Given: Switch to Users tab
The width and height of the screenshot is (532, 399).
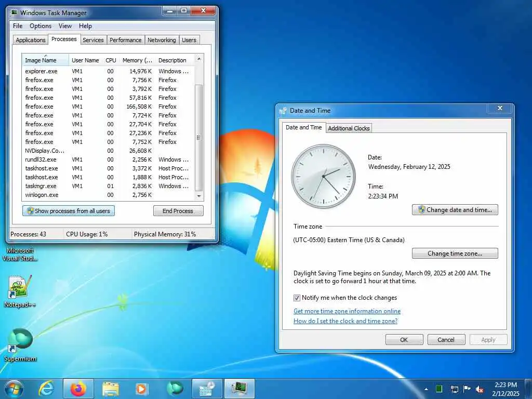Looking at the screenshot, I should click(x=189, y=40).
